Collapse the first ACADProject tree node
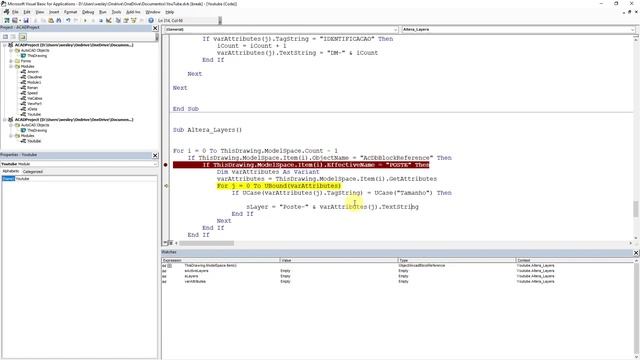 point(4,45)
